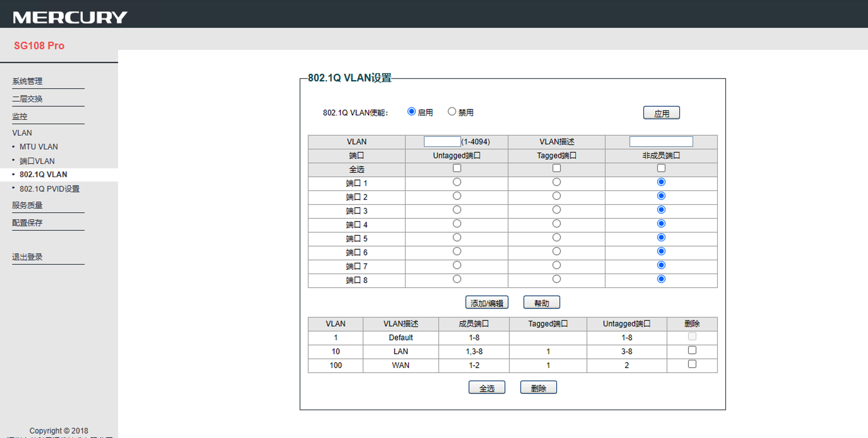Set 端口 5 as 非成员端口

point(661,238)
